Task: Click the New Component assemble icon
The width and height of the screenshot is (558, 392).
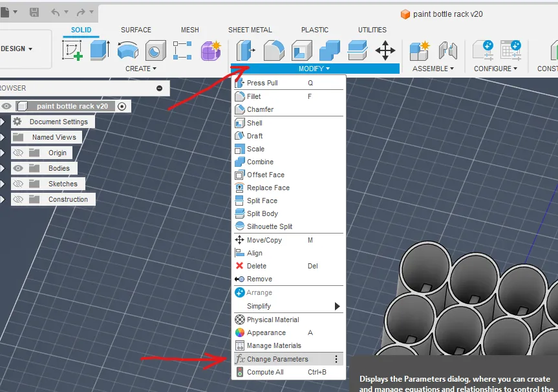Action: click(420, 50)
